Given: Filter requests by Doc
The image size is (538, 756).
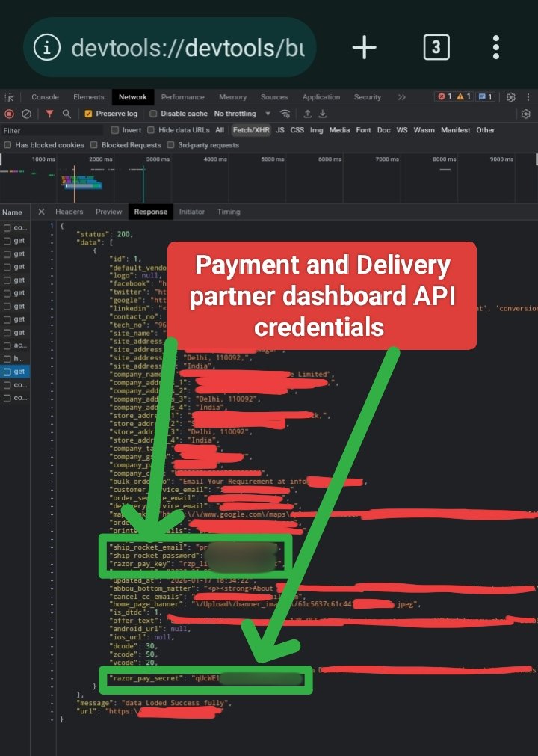Looking at the screenshot, I should [x=384, y=130].
